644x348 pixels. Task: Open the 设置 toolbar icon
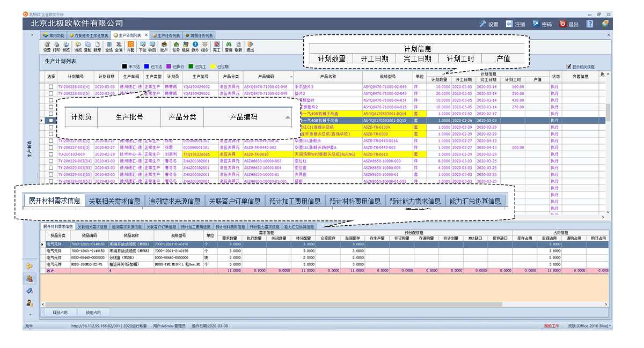[x=47, y=47]
